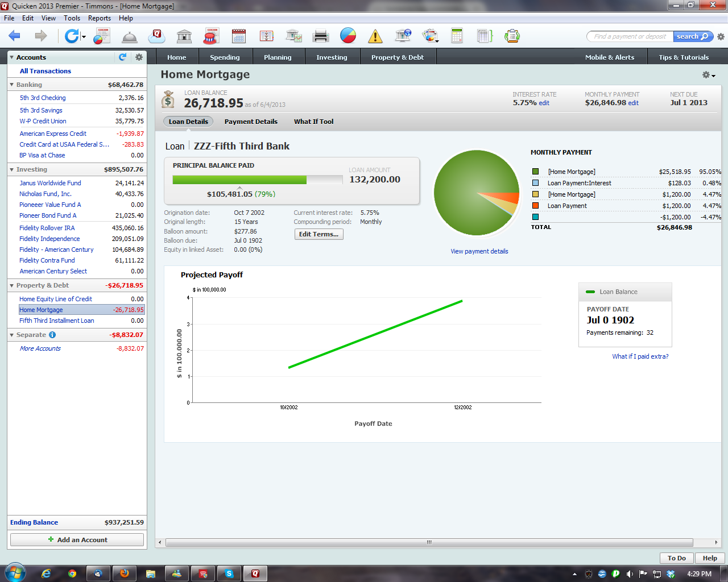Click the plain bank building toolbar icon

point(184,36)
